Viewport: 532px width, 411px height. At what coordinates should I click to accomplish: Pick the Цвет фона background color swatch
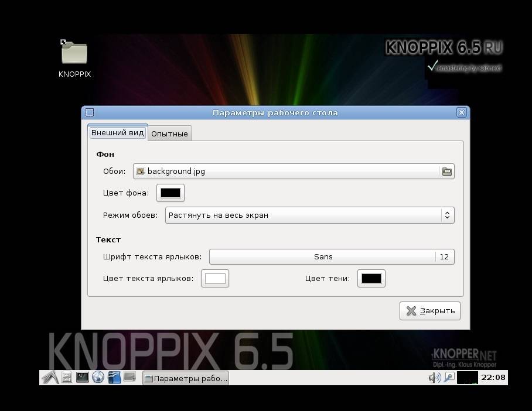click(170, 193)
